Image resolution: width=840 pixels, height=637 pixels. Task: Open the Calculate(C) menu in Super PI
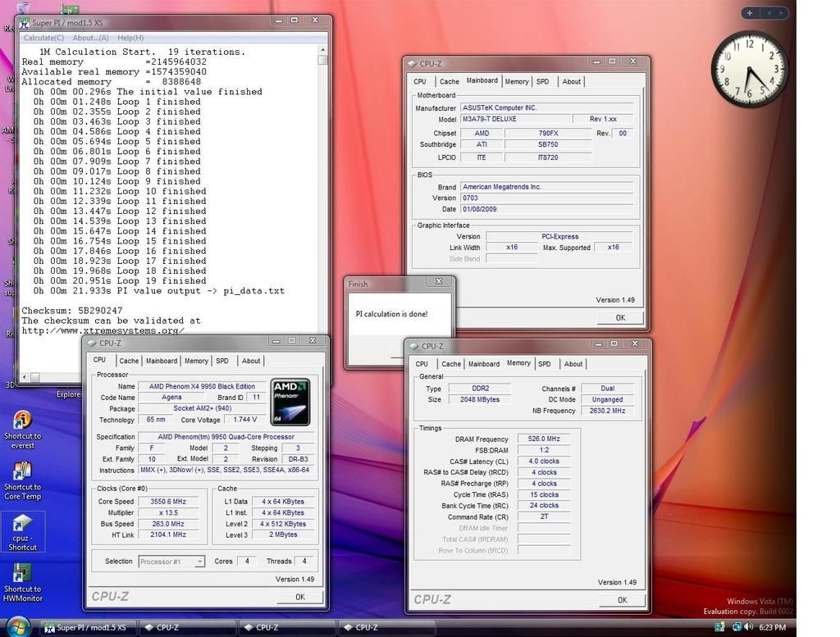tap(43, 38)
